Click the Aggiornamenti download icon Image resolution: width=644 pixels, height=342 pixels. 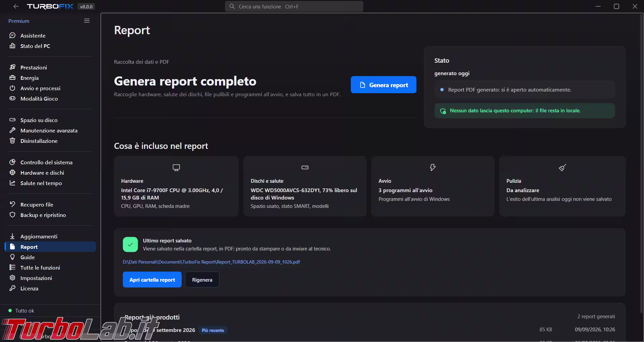pyautogui.click(x=12, y=236)
